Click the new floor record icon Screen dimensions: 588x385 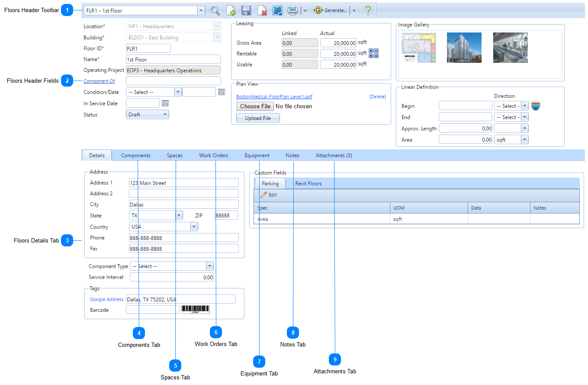[231, 10]
